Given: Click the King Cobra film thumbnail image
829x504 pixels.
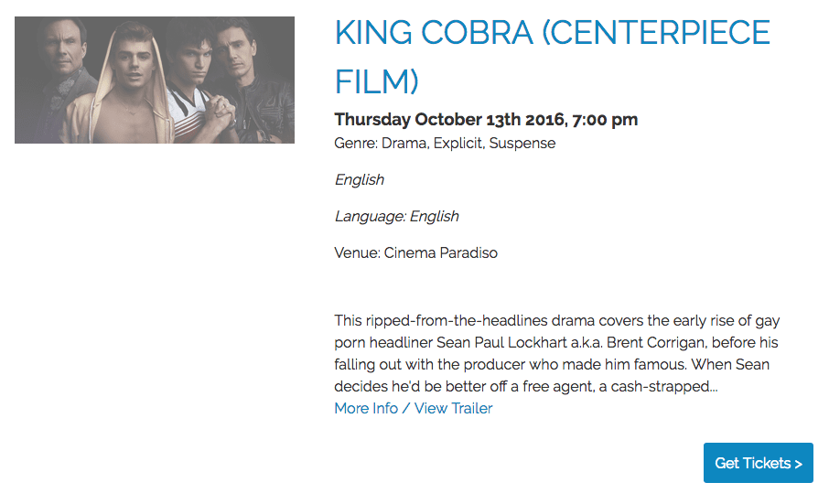Looking at the screenshot, I should 155,80.
